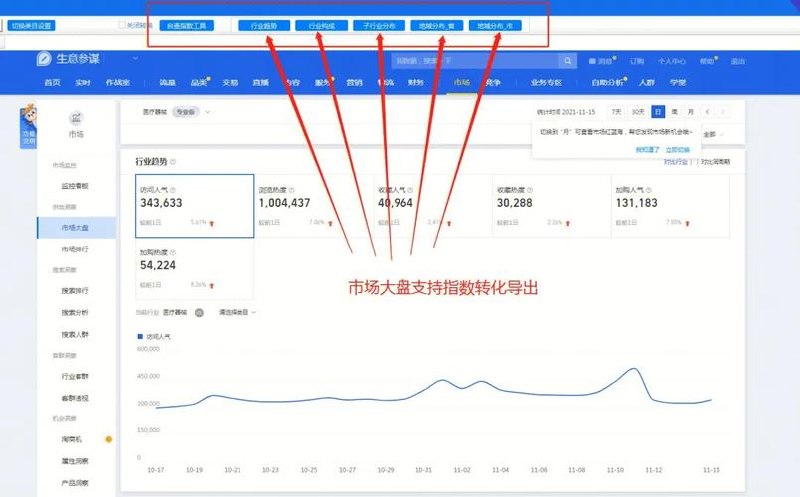Select the 30天 time range
800x497 pixels.
[x=638, y=112]
